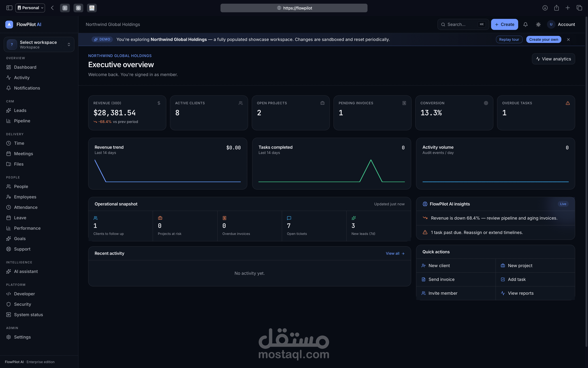Switch to the pinned tab with the chart icon

tap(92, 8)
